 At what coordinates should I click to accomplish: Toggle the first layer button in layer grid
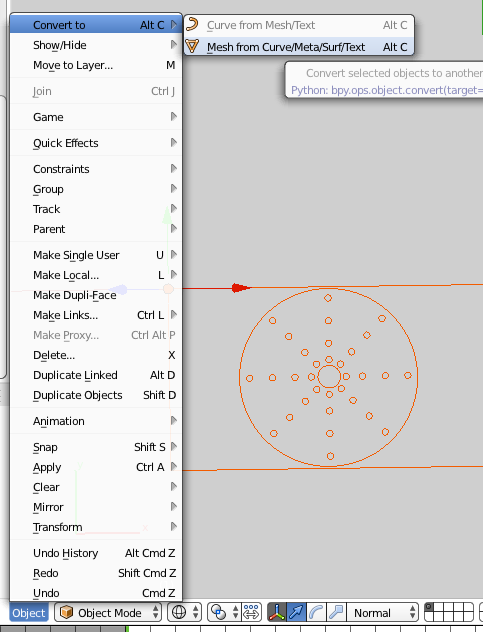[x=429, y=607]
